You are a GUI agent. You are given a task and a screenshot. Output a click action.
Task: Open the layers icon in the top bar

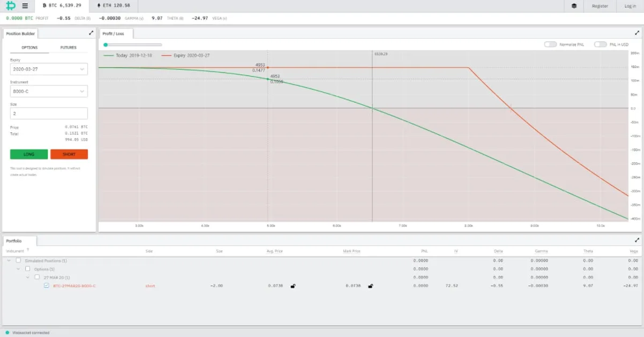[574, 6]
